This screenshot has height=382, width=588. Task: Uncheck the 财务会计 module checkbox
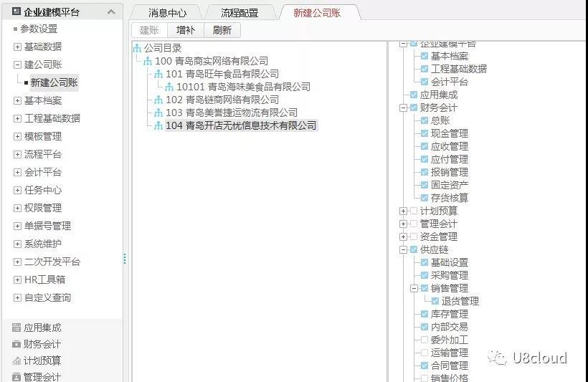click(x=414, y=108)
